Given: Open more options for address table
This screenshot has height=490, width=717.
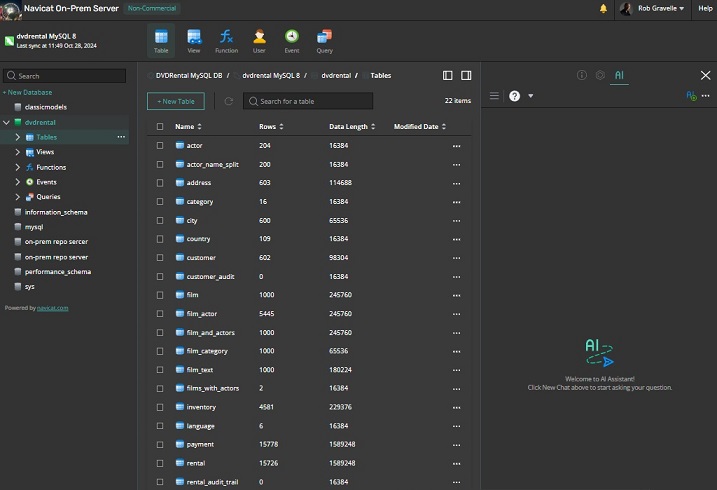Looking at the screenshot, I should [x=456, y=183].
